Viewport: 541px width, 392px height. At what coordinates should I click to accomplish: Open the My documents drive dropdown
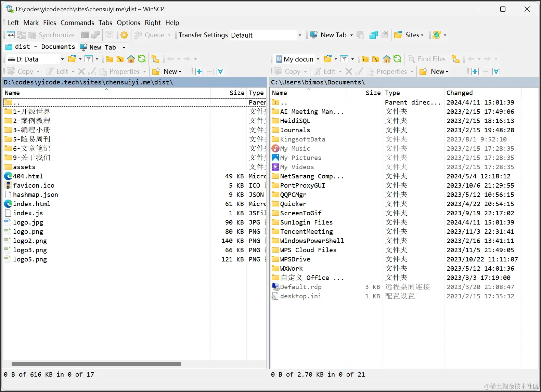point(318,59)
